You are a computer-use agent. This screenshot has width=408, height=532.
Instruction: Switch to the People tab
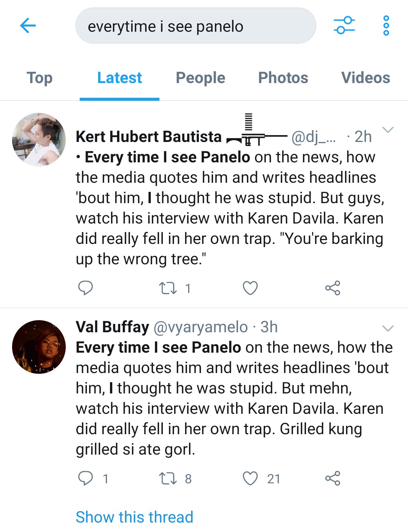pos(201,78)
